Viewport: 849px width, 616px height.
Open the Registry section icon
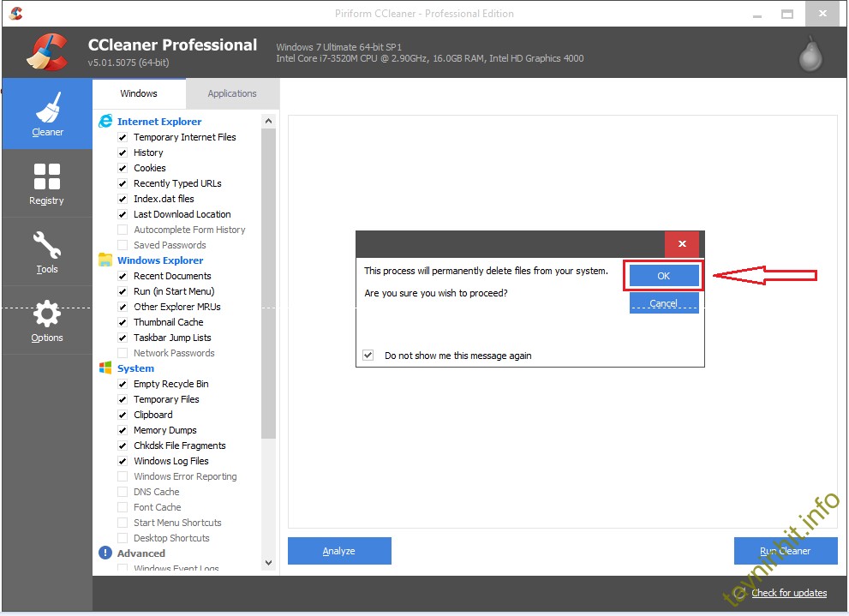(47, 176)
